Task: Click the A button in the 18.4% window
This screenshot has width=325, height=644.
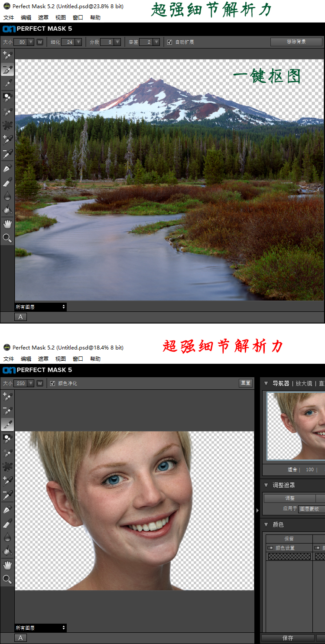Action: [20, 638]
